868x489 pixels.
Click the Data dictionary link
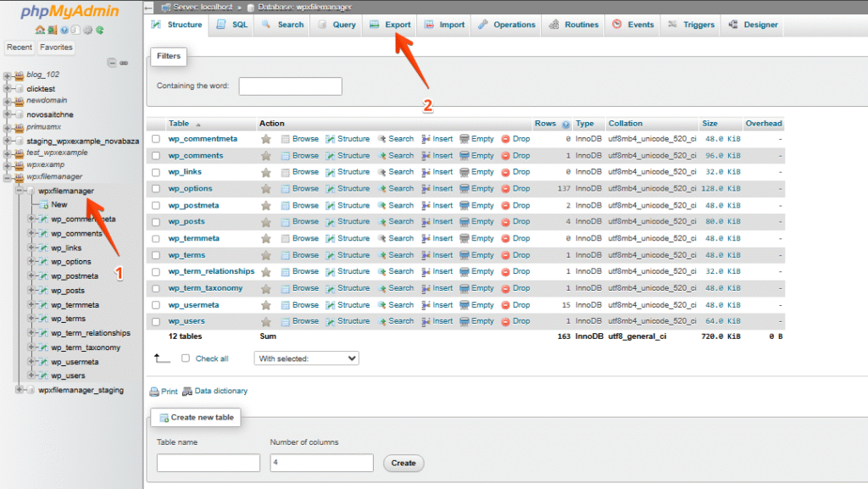221,391
